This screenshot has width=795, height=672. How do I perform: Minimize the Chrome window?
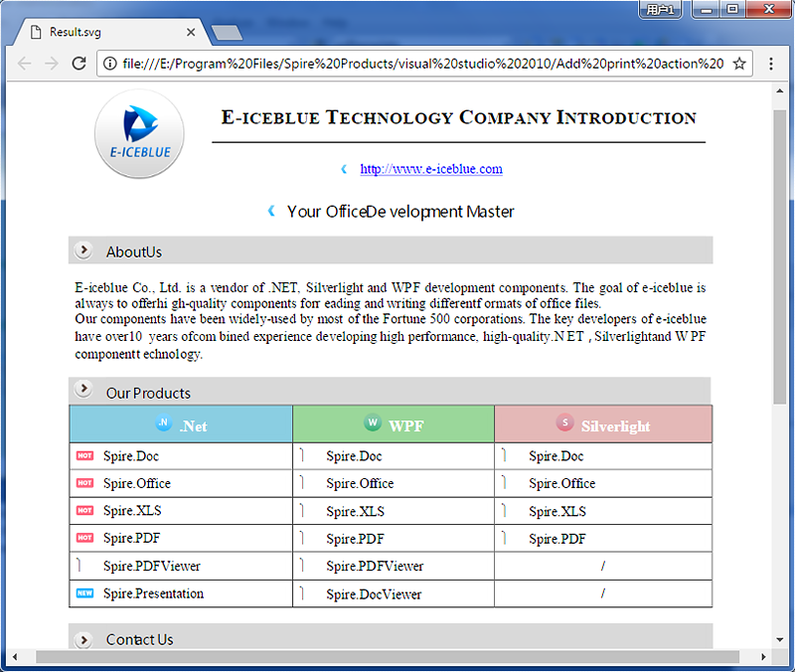[707, 10]
